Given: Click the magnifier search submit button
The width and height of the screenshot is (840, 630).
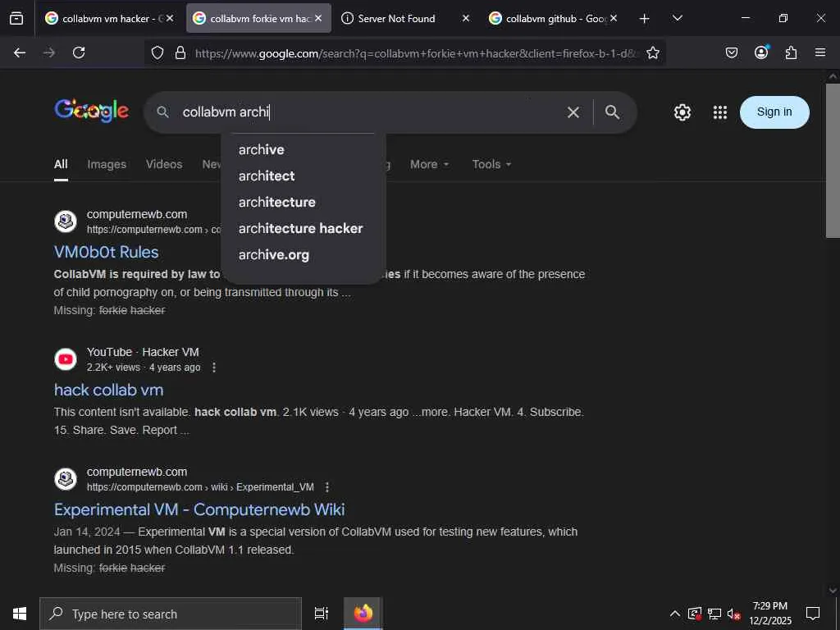Looking at the screenshot, I should click(612, 112).
